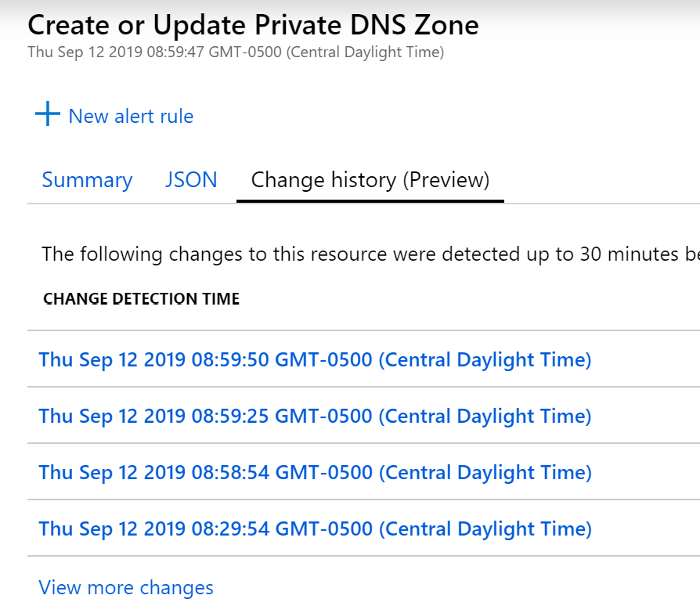
Task: Click View more changes link
Action: click(x=126, y=587)
